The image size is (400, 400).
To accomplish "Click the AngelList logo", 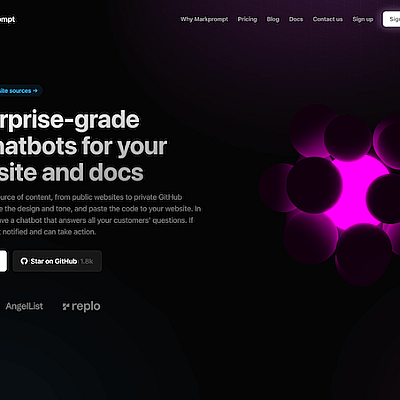I will click(x=24, y=306).
